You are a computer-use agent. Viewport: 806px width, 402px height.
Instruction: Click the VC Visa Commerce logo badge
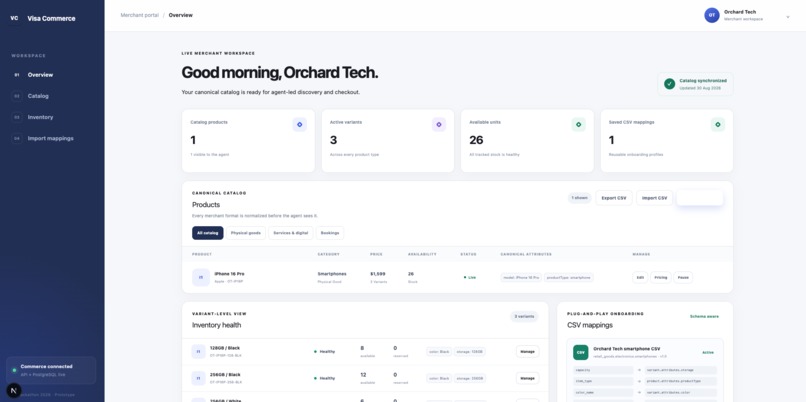pyautogui.click(x=14, y=19)
